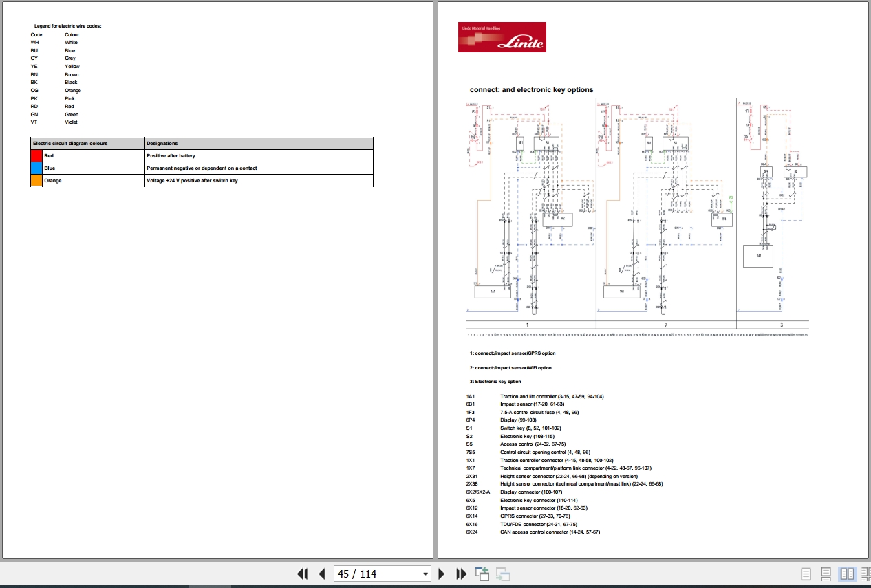Click the 'Electric circuit diagram colours' header cell
Viewport: 871px width, 588px height.
[x=88, y=144]
